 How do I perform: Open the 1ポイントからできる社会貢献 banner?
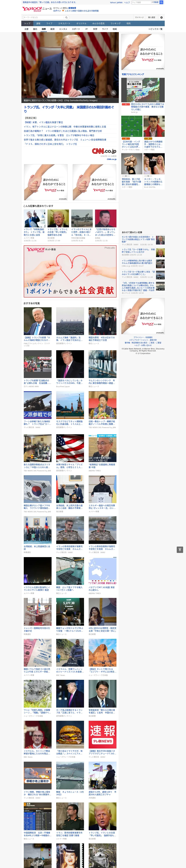pyautogui.click(x=70, y=271)
